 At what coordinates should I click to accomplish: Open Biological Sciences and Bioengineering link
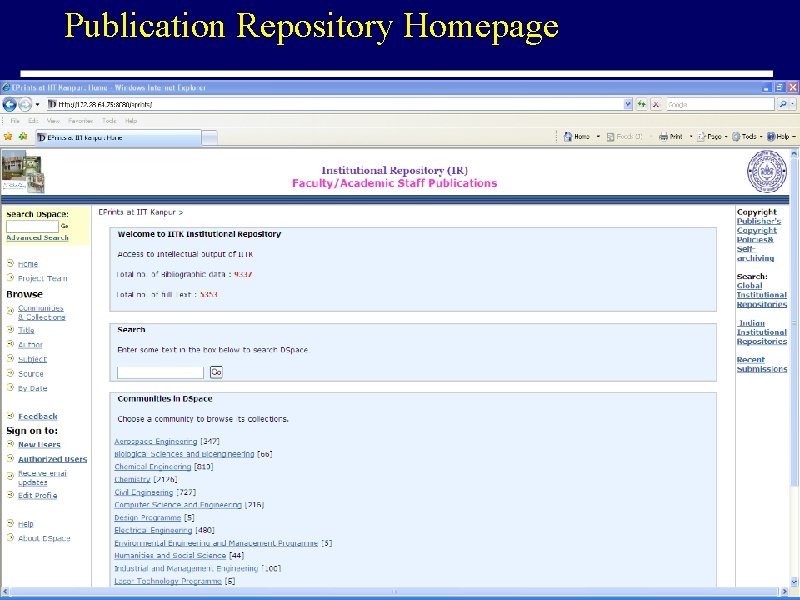[184, 454]
